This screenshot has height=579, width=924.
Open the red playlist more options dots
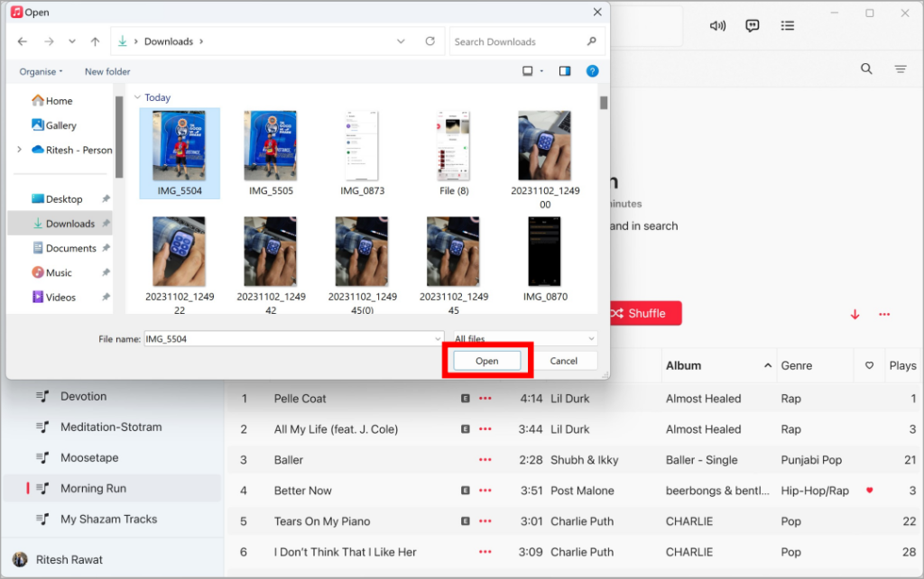(884, 314)
